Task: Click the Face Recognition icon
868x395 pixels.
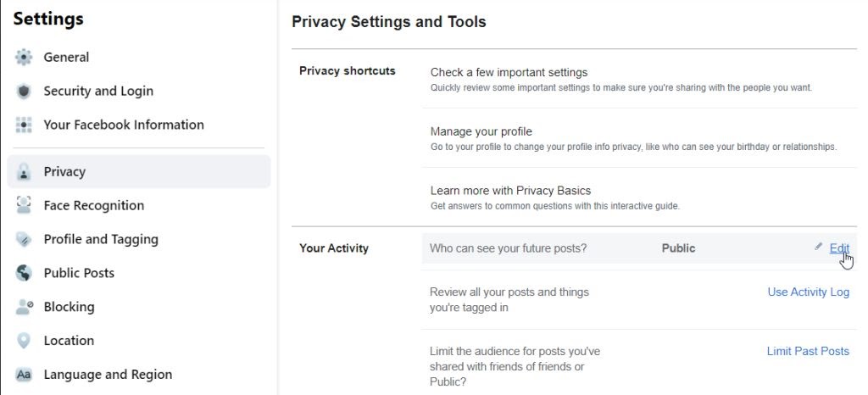Action: point(24,206)
